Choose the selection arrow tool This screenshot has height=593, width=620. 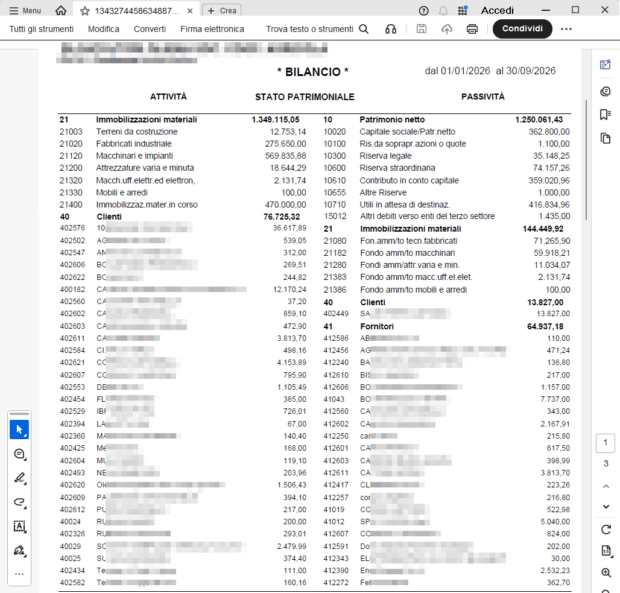click(x=19, y=430)
